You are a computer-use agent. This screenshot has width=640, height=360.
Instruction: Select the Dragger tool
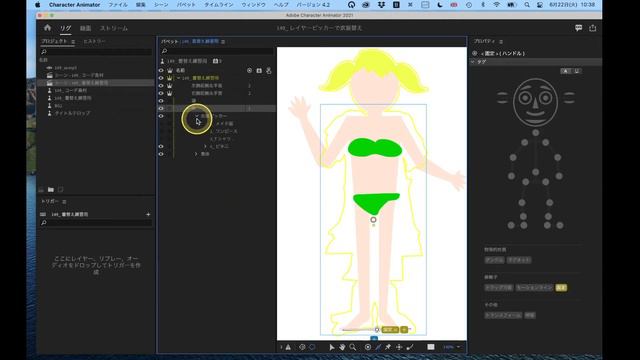[x=399, y=347]
